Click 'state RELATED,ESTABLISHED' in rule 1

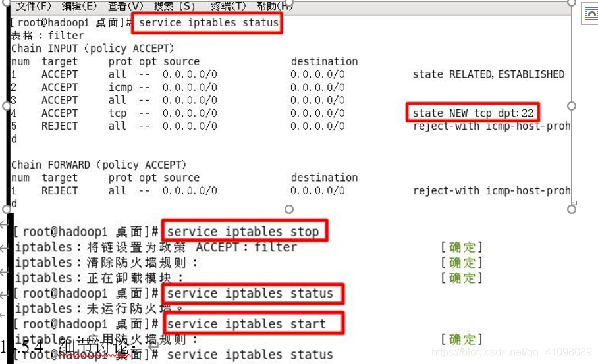click(x=489, y=74)
